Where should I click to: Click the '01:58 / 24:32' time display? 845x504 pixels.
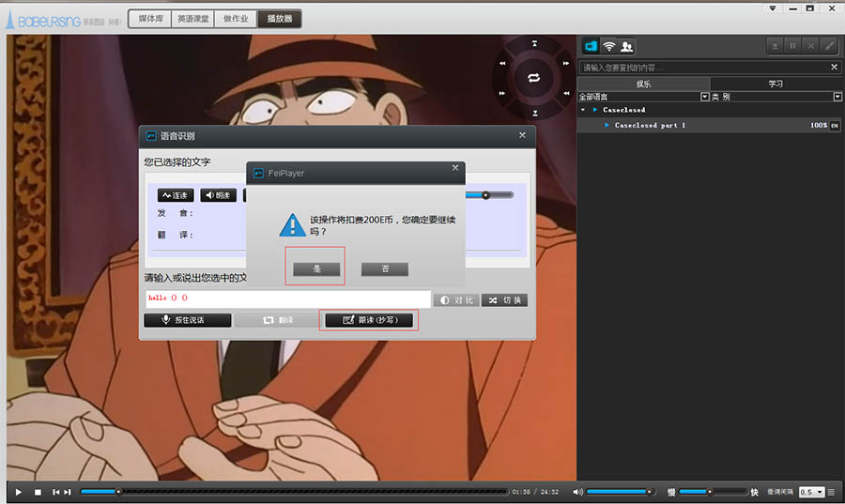coord(535,492)
